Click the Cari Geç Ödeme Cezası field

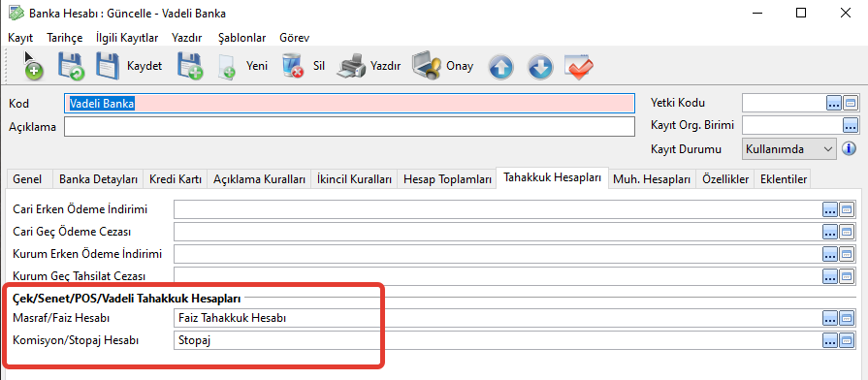(498, 232)
